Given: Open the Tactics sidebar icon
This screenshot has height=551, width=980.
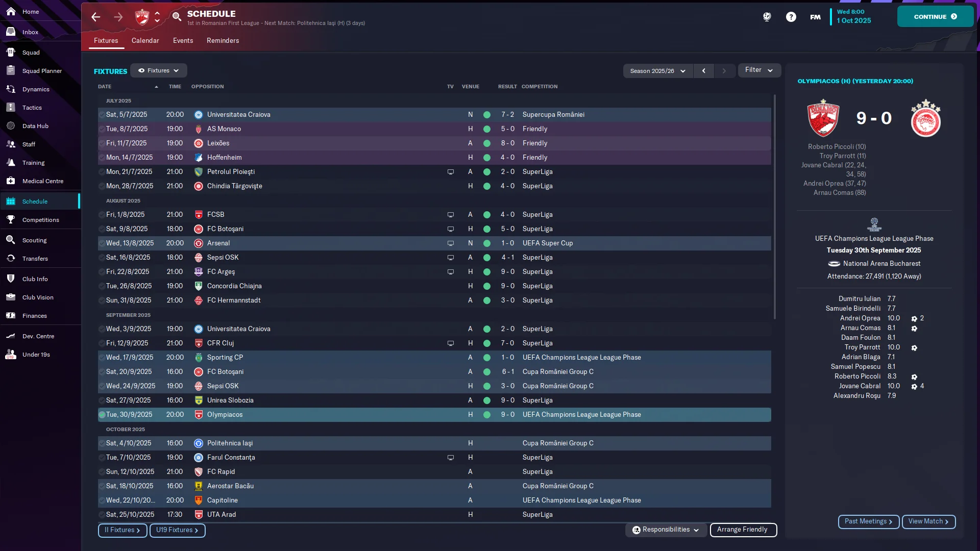Looking at the screenshot, I should [x=11, y=108].
